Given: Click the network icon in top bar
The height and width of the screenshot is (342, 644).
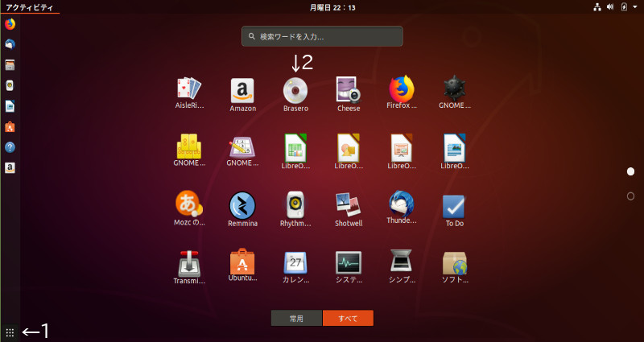Looking at the screenshot, I should point(597,7).
